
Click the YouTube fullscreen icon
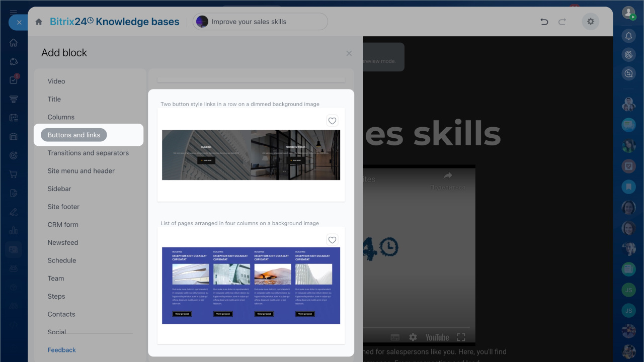click(461, 337)
